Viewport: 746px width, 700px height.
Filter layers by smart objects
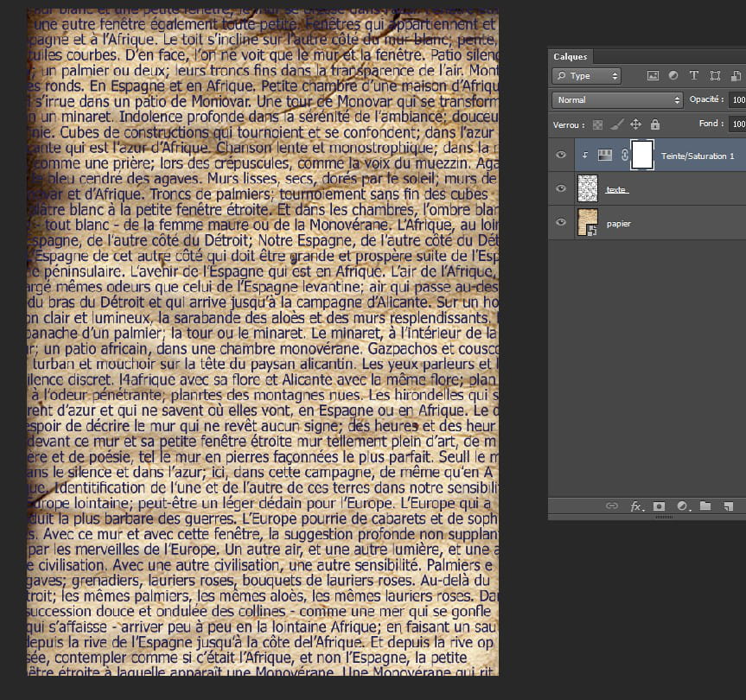(x=736, y=75)
